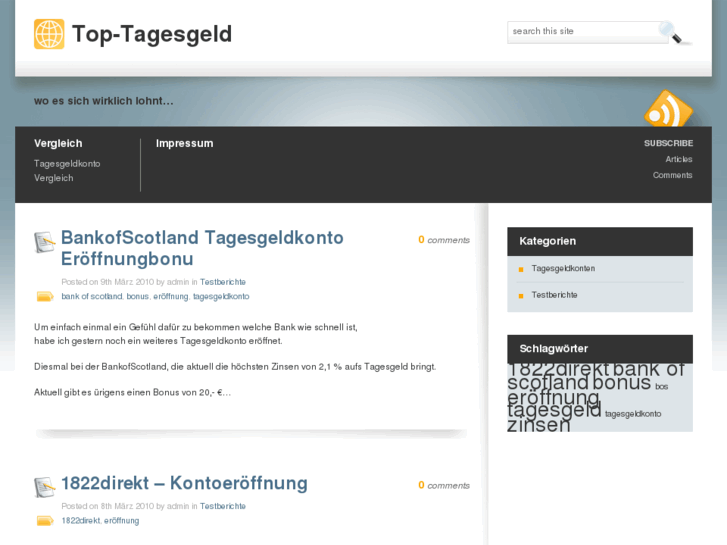
Task: Click the text 'Aktuell gibt es ürigens einen Bonus'
Action: pyautogui.click(x=107, y=392)
